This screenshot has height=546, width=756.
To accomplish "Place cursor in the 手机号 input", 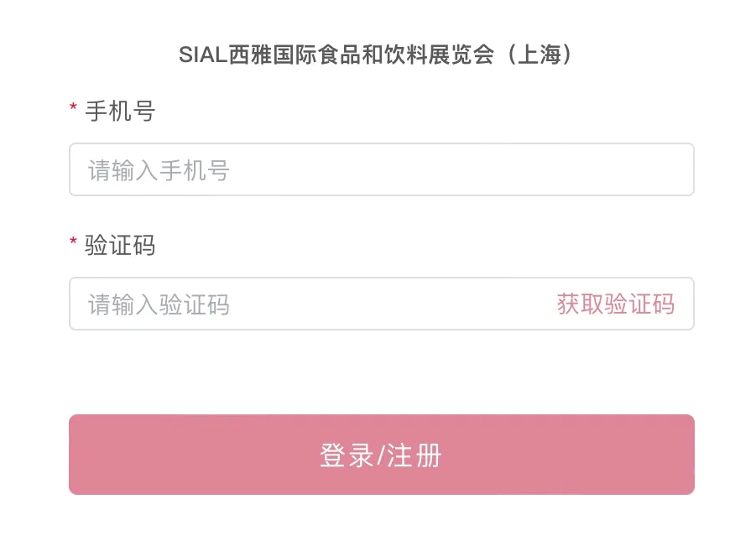I will [x=381, y=170].
